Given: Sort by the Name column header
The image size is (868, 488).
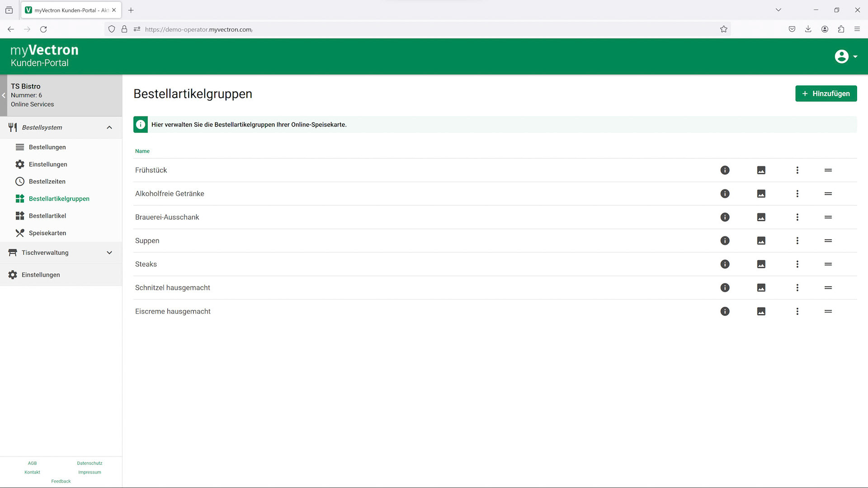Looking at the screenshot, I should [x=142, y=151].
